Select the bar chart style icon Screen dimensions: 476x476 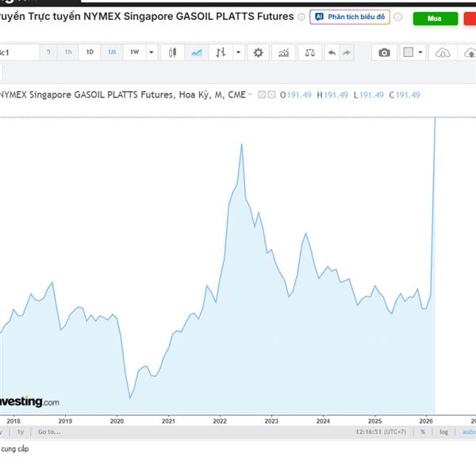pyautogui.click(x=221, y=52)
